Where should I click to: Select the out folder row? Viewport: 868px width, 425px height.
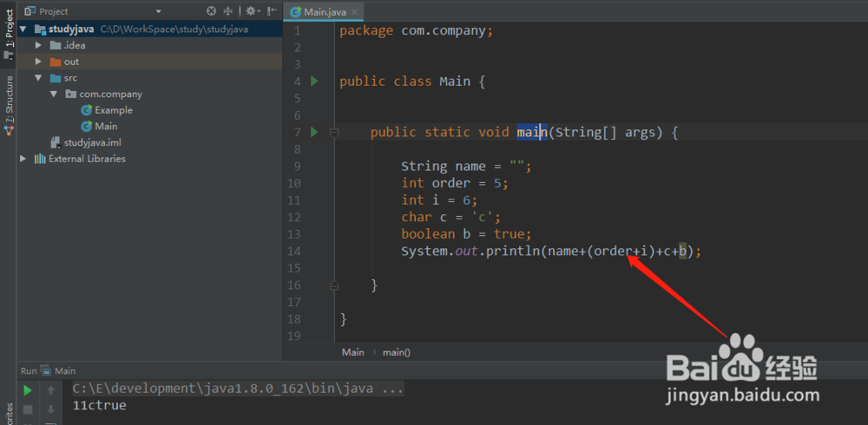coord(149,62)
